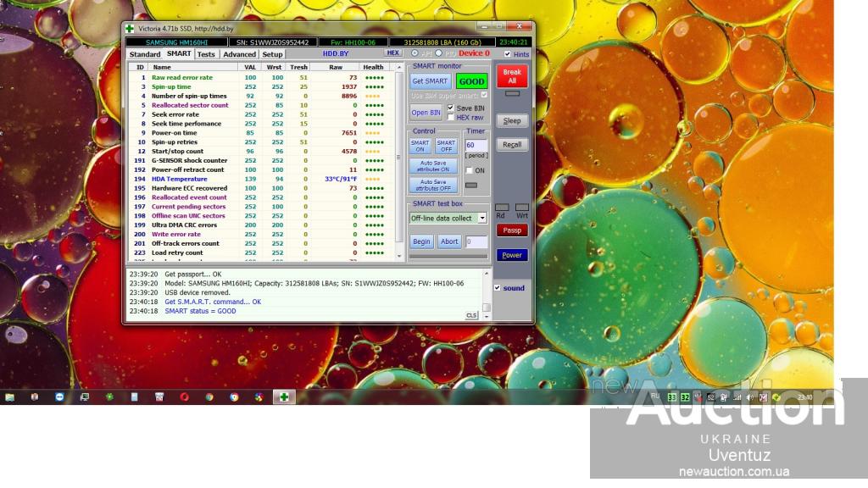This screenshot has height=488, width=868.
Task: Toggle the sound checkbox
Action: click(497, 288)
